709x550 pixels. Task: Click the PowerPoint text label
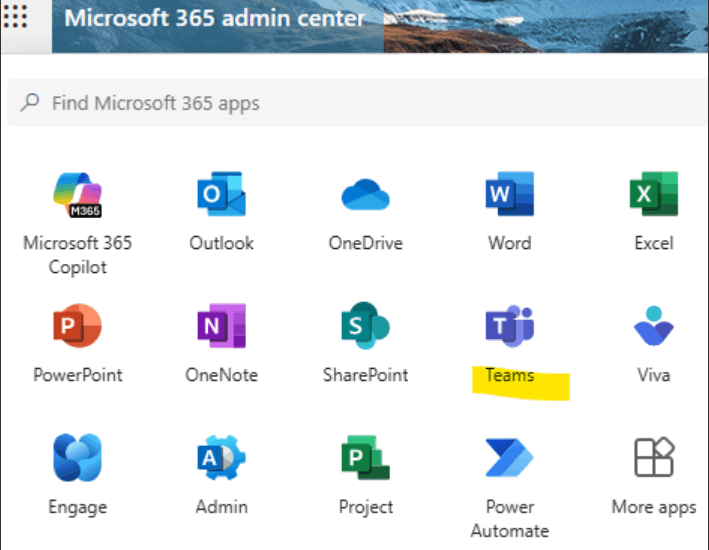78,375
